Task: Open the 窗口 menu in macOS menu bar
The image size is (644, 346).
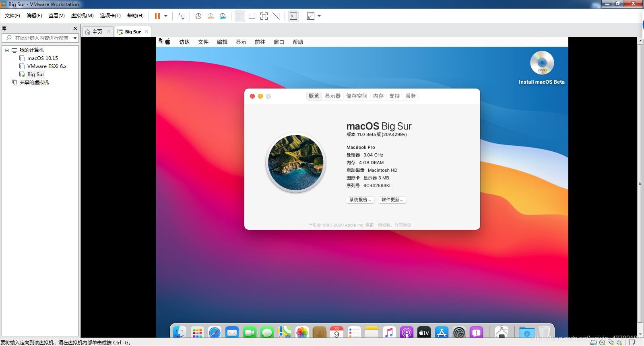Action: (279, 42)
